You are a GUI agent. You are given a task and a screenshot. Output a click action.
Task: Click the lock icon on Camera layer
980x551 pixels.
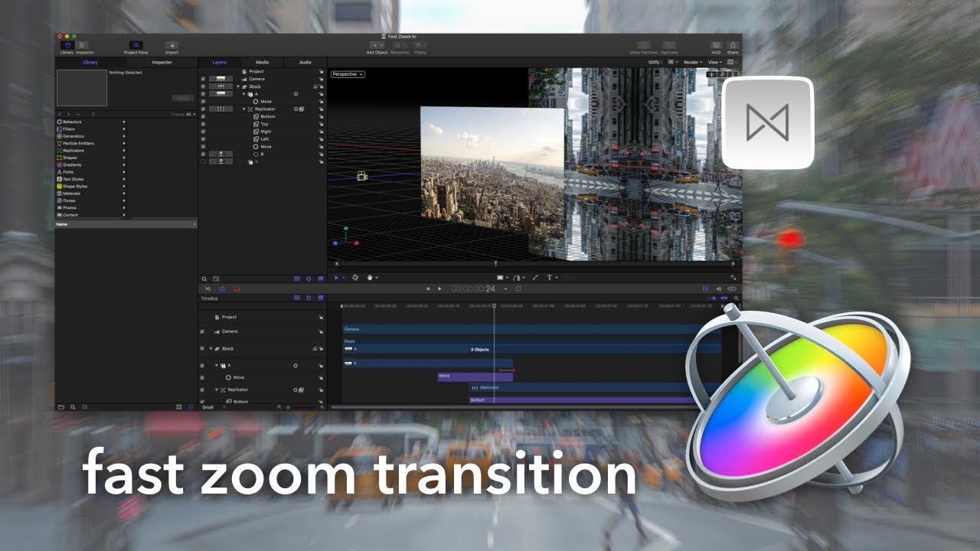(321, 79)
